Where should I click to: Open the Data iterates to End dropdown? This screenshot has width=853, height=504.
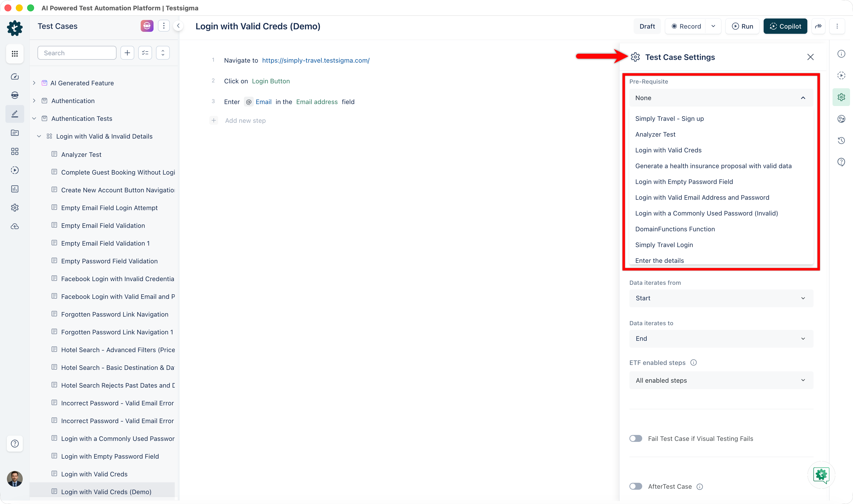tap(721, 339)
